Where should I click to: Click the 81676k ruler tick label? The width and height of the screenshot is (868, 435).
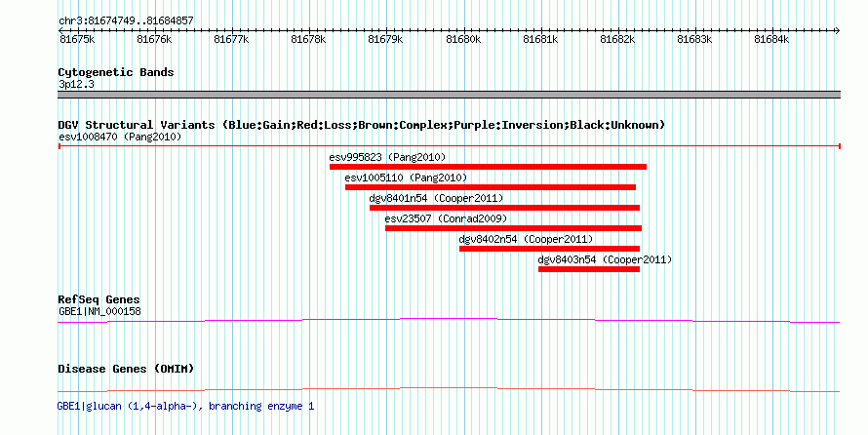click(154, 39)
